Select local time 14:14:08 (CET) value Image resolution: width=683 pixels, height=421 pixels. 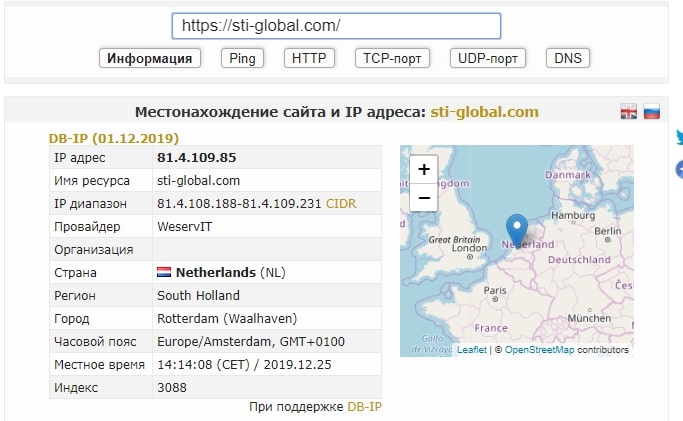[203, 365]
